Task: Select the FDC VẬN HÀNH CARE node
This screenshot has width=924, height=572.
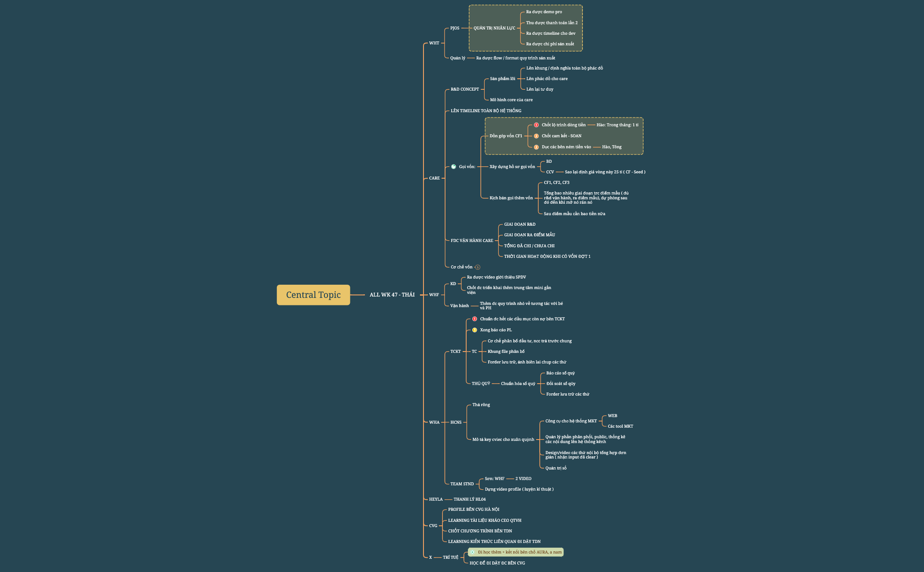Action: [472, 241]
